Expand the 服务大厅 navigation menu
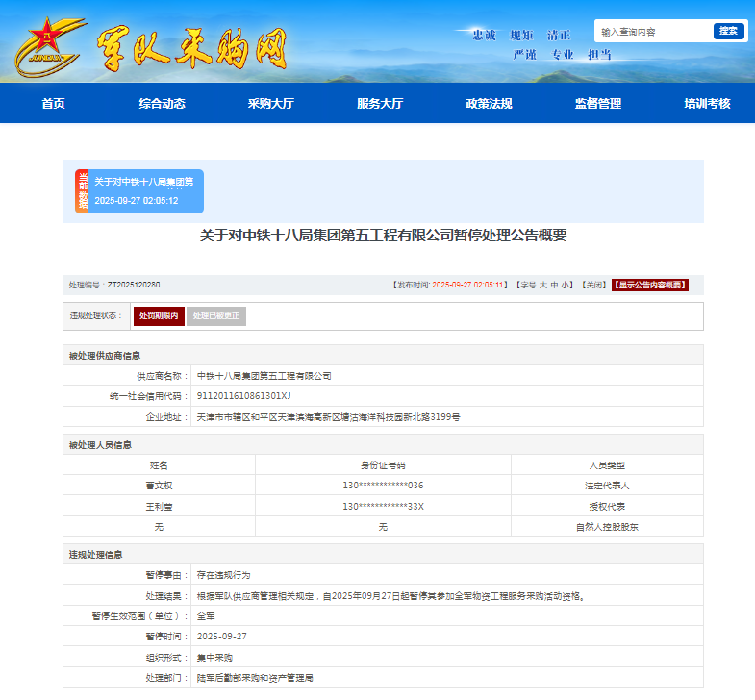This screenshot has width=755, height=700. point(380,104)
